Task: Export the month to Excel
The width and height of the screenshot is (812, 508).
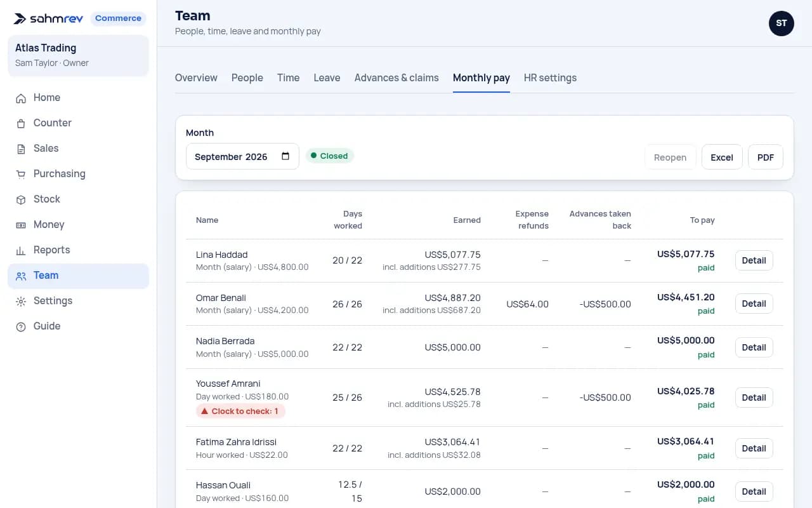Action: coord(722,157)
